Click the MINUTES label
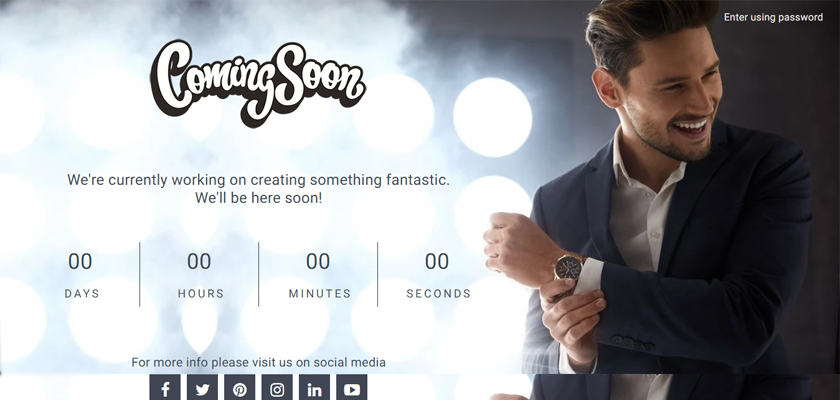Image resolution: width=840 pixels, height=400 pixels. tap(320, 293)
